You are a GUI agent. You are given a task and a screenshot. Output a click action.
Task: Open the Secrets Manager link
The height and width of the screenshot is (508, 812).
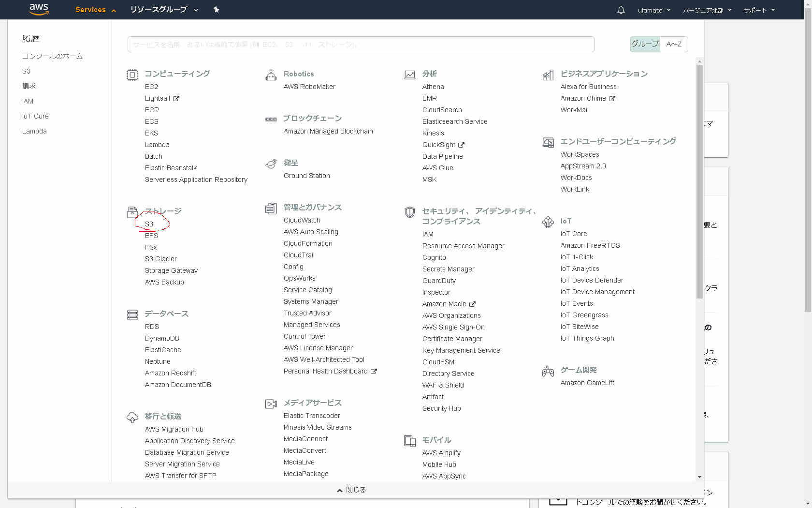tap(449, 269)
